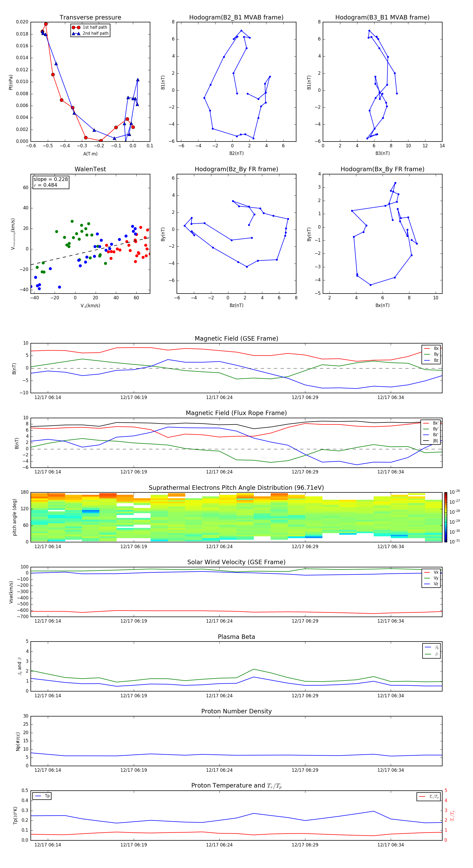
Task: Click 'Vz' legend entry in velocity panel
Action: [431, 584]
